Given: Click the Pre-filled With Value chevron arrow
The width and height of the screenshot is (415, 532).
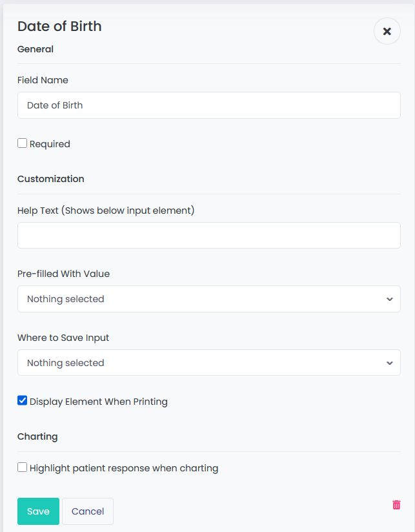Looking at the screenshot, I should 390,300.
